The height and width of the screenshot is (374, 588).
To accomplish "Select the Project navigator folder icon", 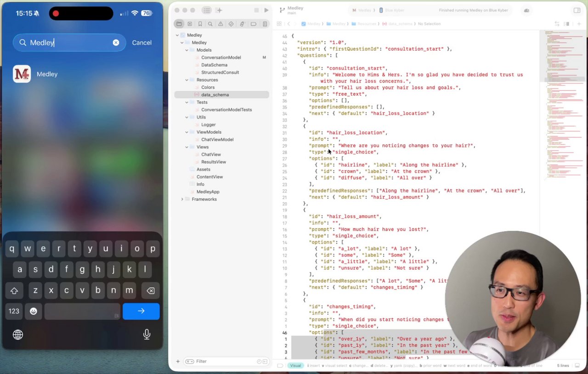I will [179, 24].
